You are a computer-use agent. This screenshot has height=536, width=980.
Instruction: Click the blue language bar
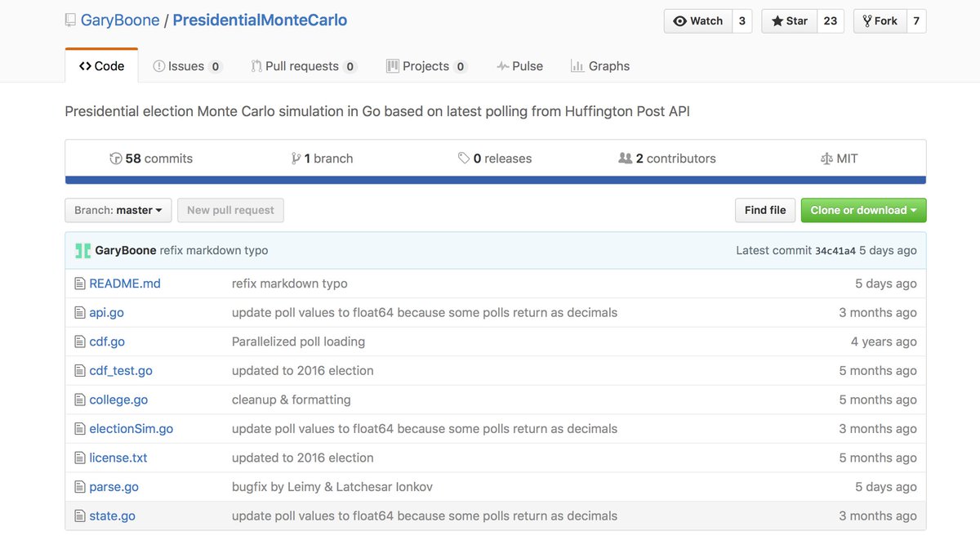point(496,180)
